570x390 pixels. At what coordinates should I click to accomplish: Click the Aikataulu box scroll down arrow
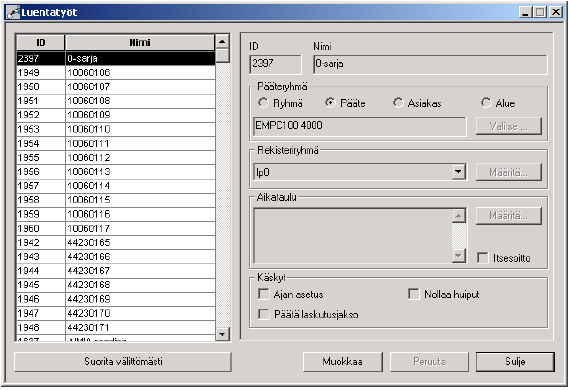point(459,256)
